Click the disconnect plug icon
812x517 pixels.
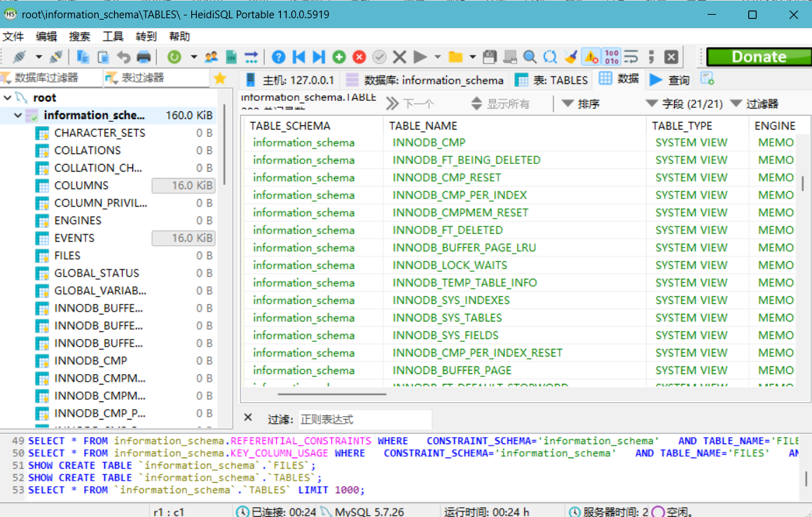(56, 57)
